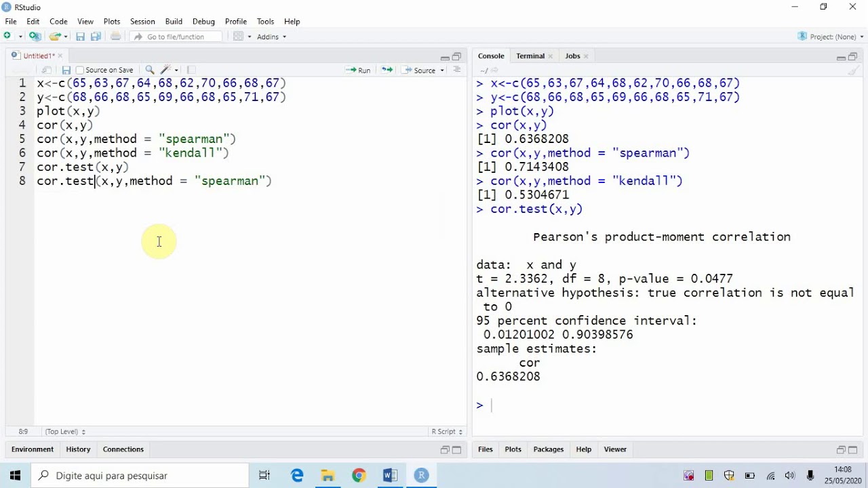868x488 pixels.
Task: Open the File menu
Action: point(11,22)
